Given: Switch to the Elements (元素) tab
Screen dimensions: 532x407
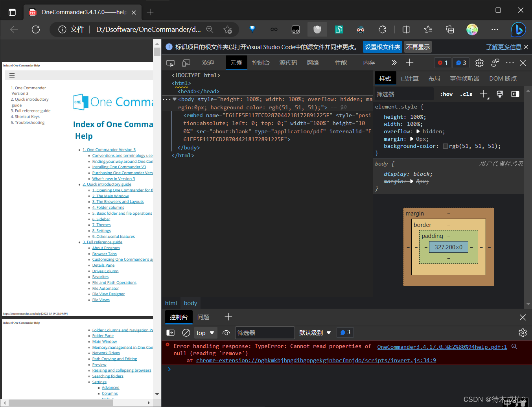Looking at the screenshot, I should pos(236,63).
